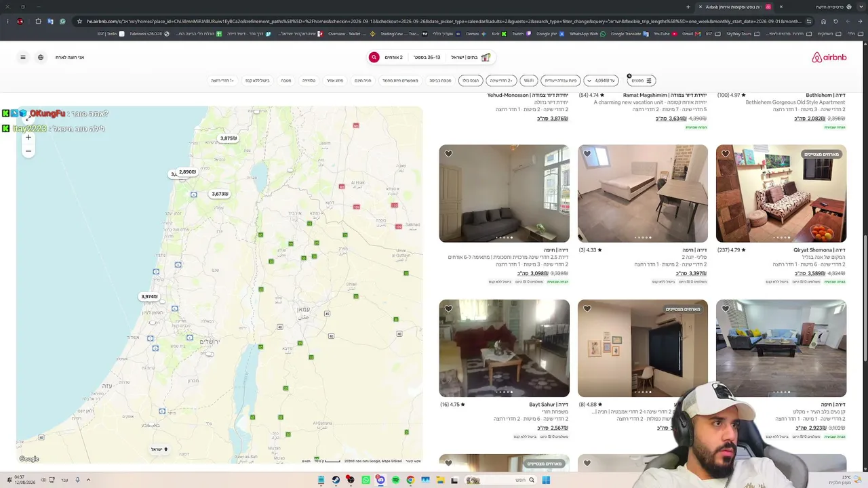Toggle the Wi-Fi filter chip

[529, 81]
